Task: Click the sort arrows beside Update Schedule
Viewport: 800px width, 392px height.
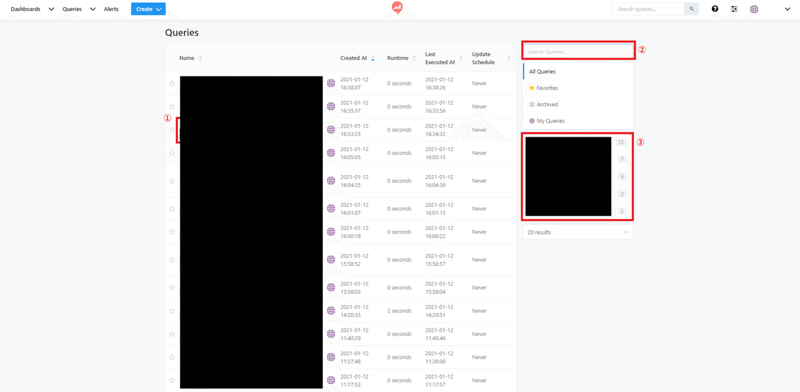Action: coord(509,58)
